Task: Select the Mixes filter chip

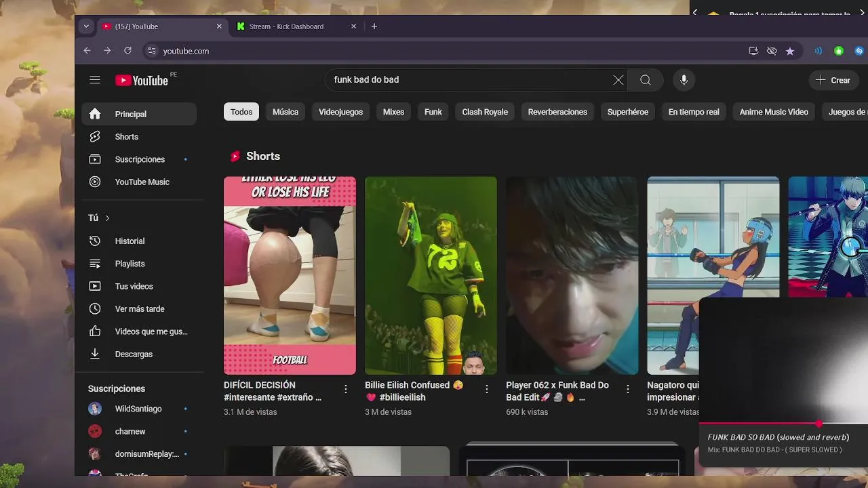Action: coord(393,112)
